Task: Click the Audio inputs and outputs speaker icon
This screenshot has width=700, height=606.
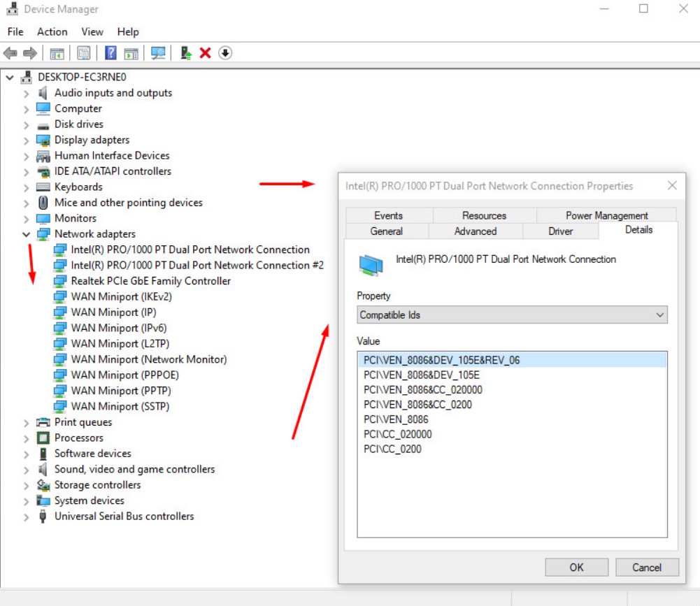Action: (x=43, y=93)
